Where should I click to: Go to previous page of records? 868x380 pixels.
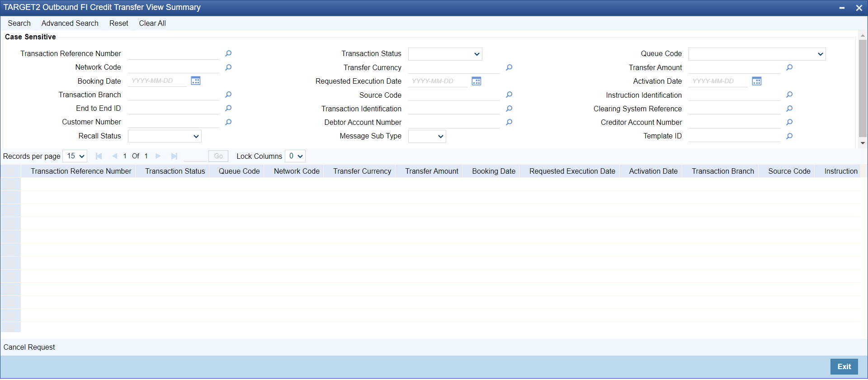[x=114, y=156]
